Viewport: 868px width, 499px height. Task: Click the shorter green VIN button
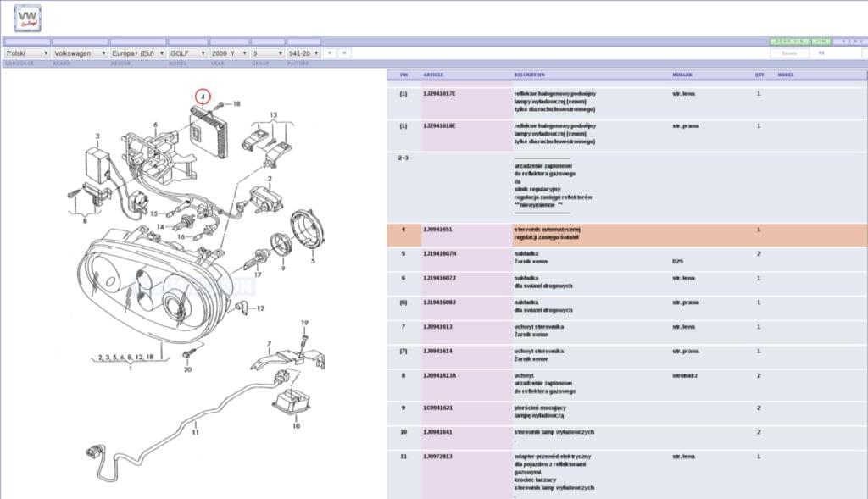pyautogui.click(x=820, y=42)
